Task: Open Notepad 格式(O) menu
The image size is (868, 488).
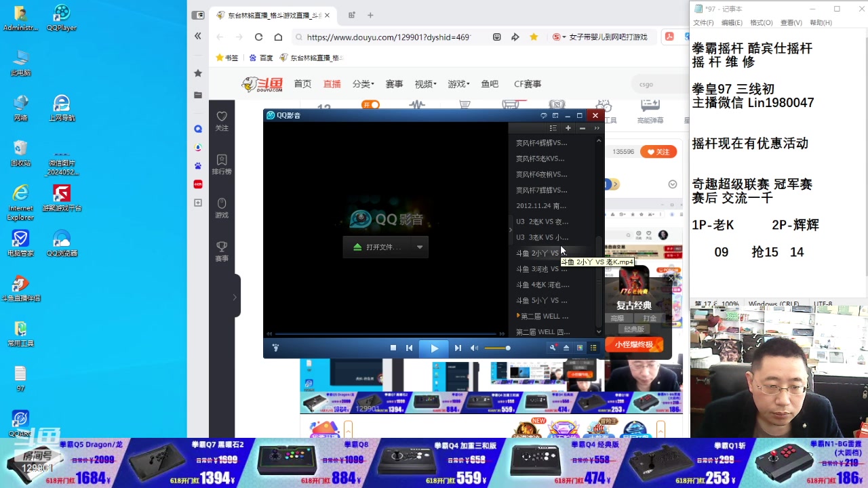Action: click(762, 22)
